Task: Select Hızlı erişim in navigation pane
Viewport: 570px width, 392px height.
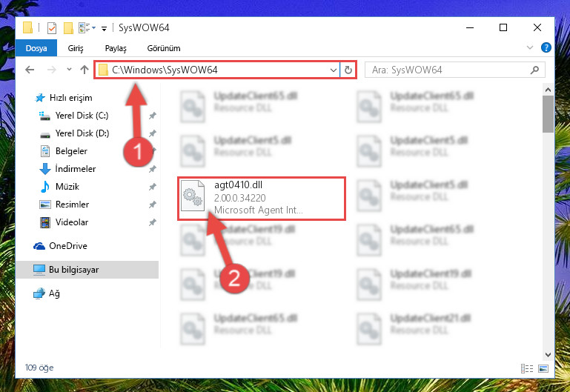Action: [70, 98]
